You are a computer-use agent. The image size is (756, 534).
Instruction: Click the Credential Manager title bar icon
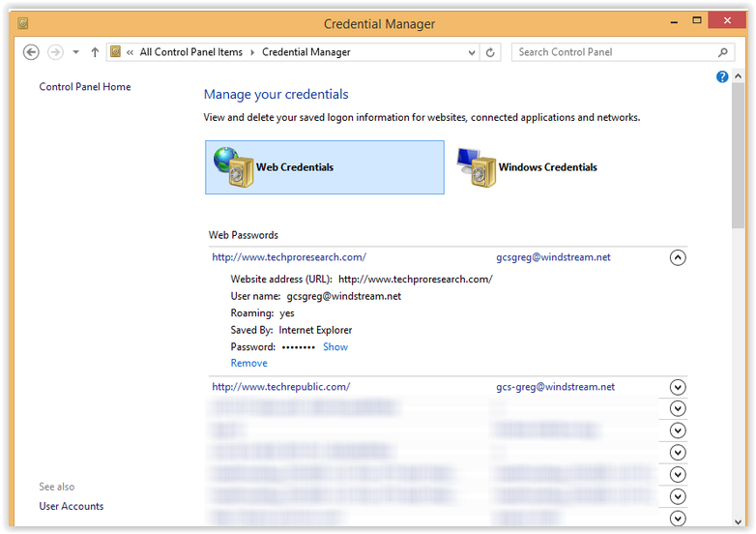tap(23, 23)
